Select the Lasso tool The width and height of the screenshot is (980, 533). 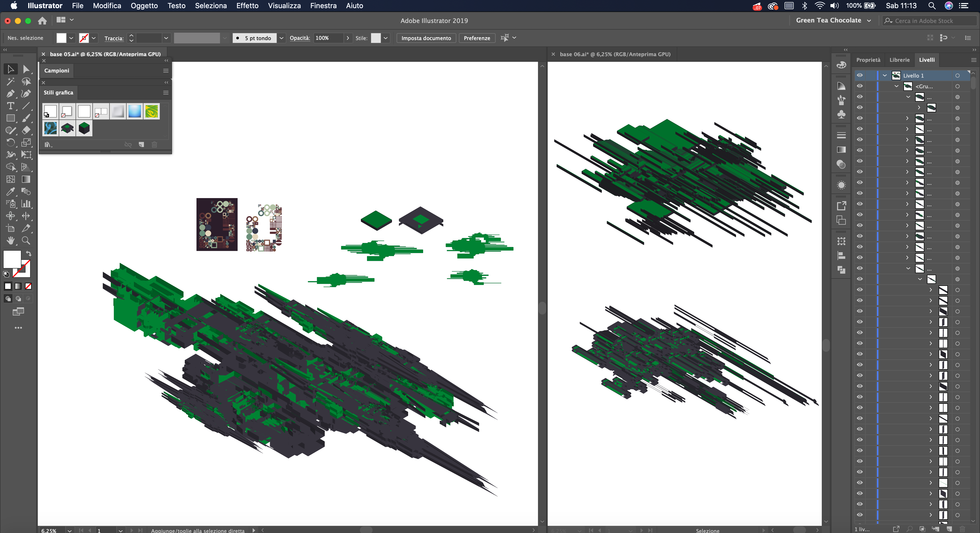point(26,81)
